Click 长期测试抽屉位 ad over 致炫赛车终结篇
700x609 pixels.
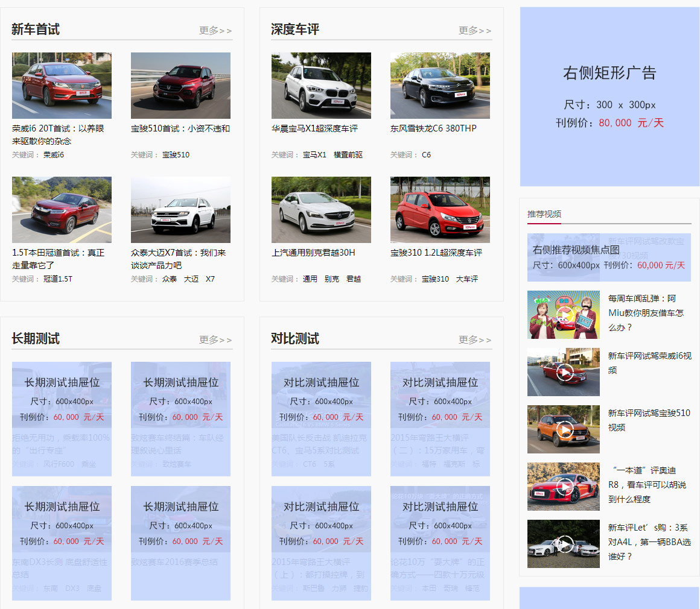click(180, 419)
